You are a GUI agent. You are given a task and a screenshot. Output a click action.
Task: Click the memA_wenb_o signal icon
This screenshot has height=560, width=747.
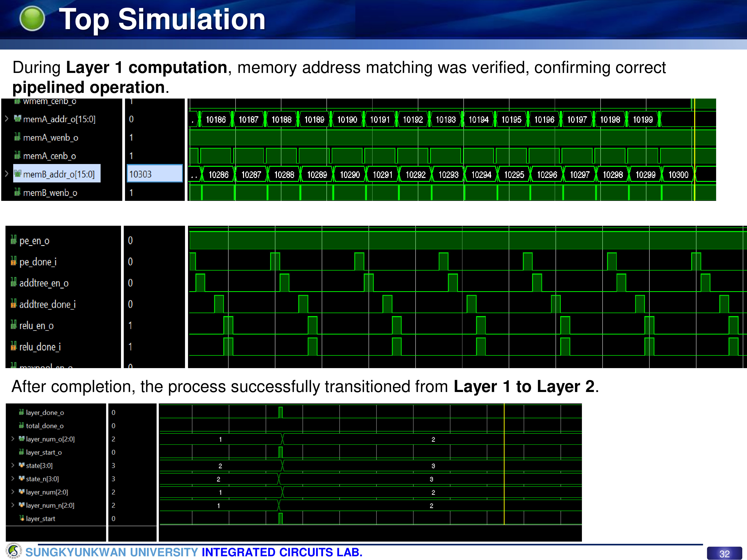click(18, 137)
